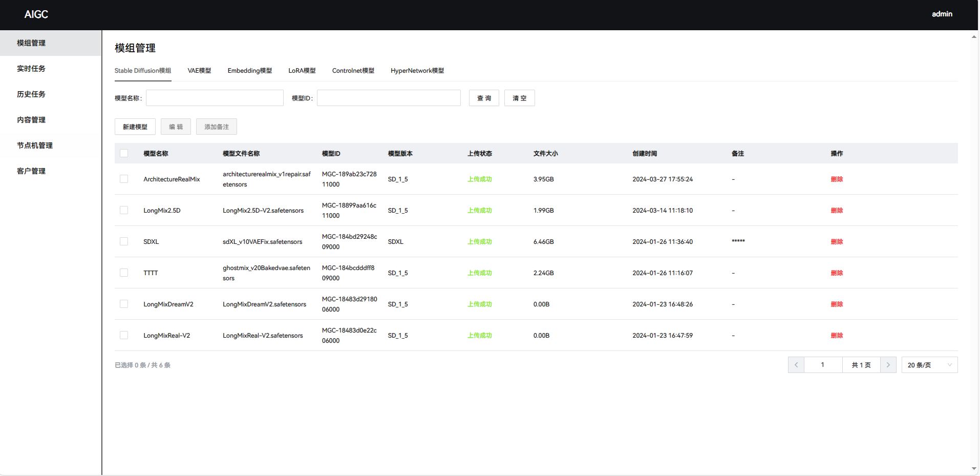Open 实时任务 in the sidebar
The height and width of the screenshot is (476, 980).
(x=31, y=69)
